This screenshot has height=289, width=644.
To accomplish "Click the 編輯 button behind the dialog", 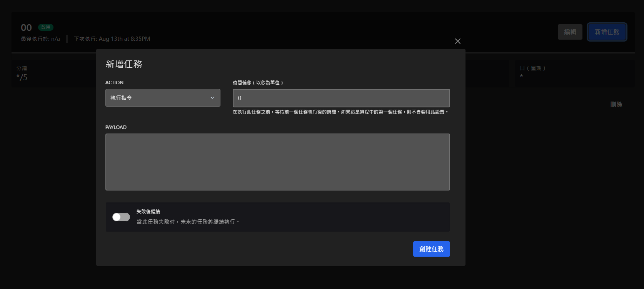I will point(570,32).
